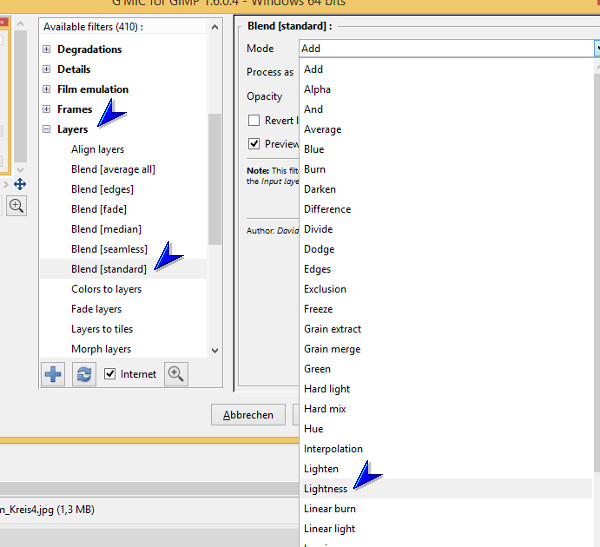The width and height of the screenshot is (600, 547).
Task: Select Blend [median] filter
Action: pos(106,229)
